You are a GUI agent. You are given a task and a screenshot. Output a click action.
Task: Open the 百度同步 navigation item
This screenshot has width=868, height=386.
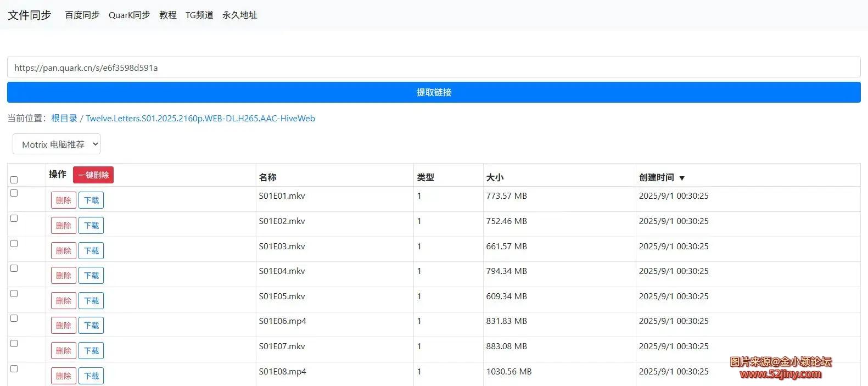click(x=82, y=15)
